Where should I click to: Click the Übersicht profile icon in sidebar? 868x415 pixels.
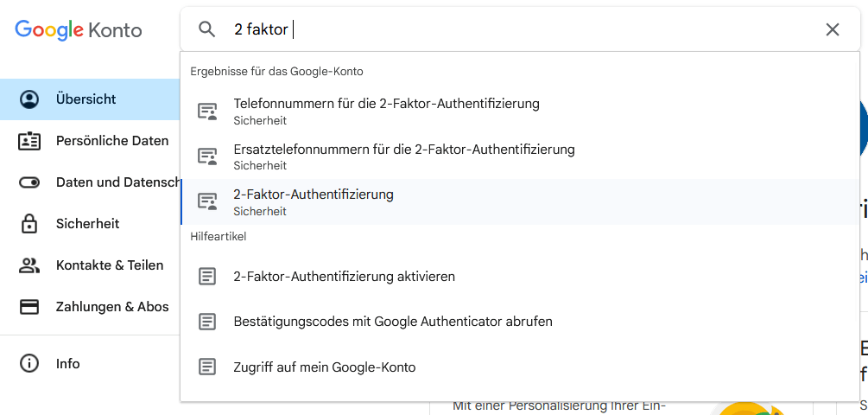[x=29, y=99]
